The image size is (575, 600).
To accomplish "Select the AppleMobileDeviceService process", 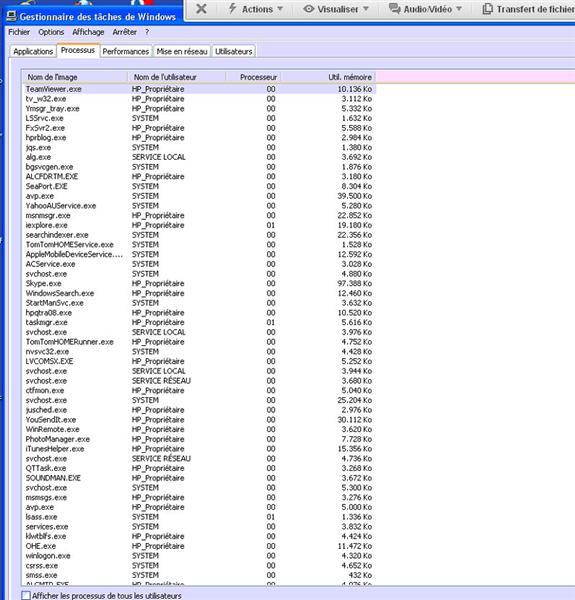I will 199,254.
